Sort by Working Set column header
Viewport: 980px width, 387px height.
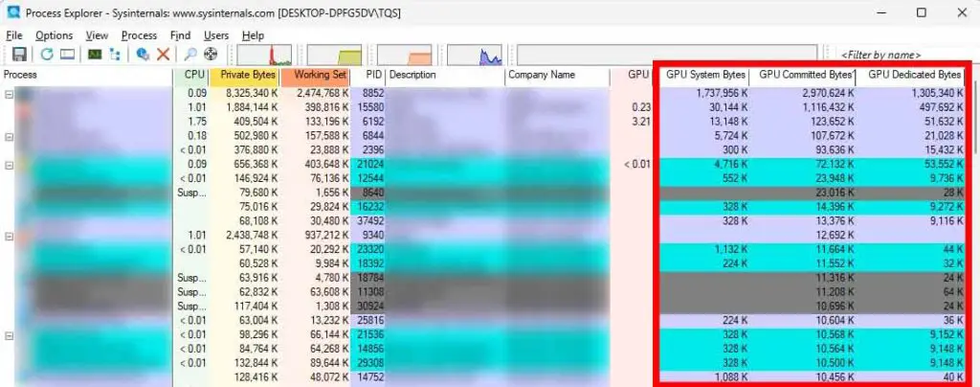point(315,75)
